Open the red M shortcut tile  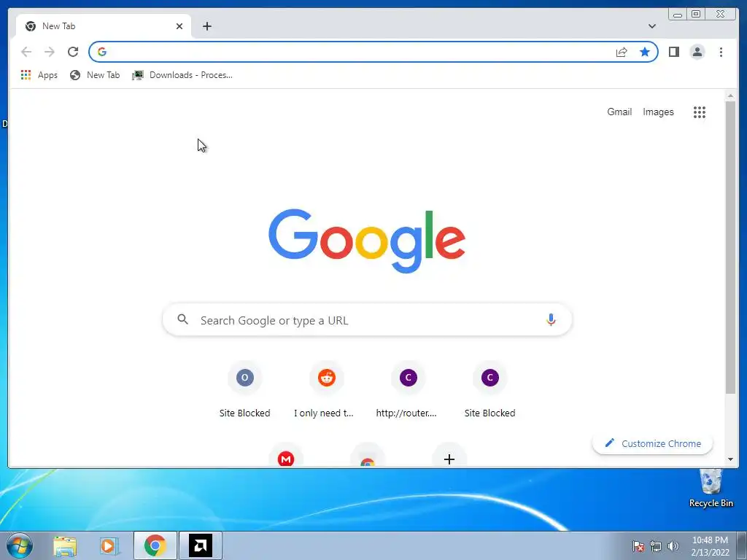click(286, 458)
